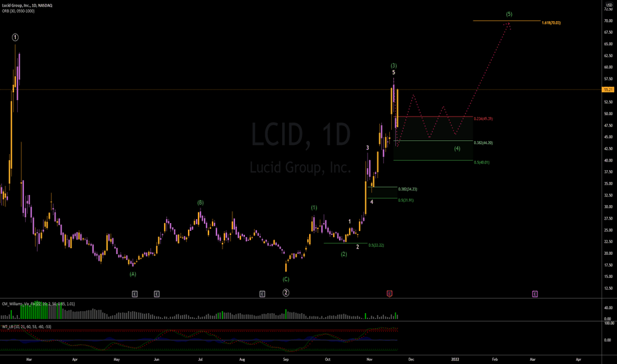
Task: Click the 0.382(34.23) fib label
Action: pos(408,189)
